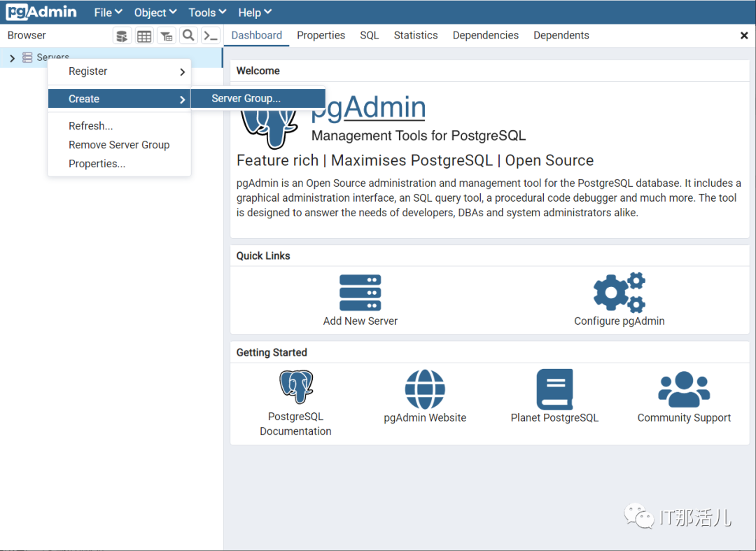The width and height of the screenshot is (756, 551).
Task: Expand the Register submenu arrow
Action: (182, 72)
